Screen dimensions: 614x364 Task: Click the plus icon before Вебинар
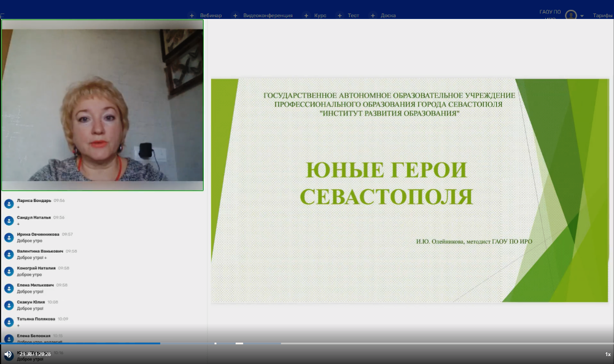[x=192, y=16]
